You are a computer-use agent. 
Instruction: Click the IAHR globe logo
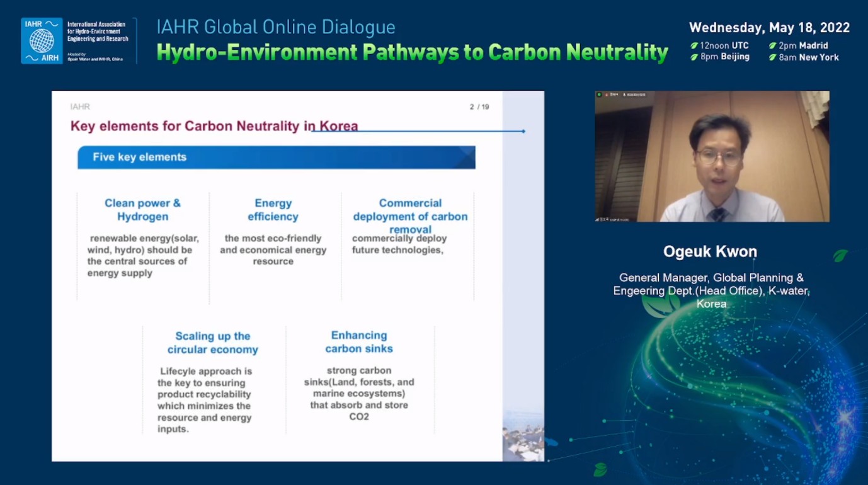[x=42, y=41]
